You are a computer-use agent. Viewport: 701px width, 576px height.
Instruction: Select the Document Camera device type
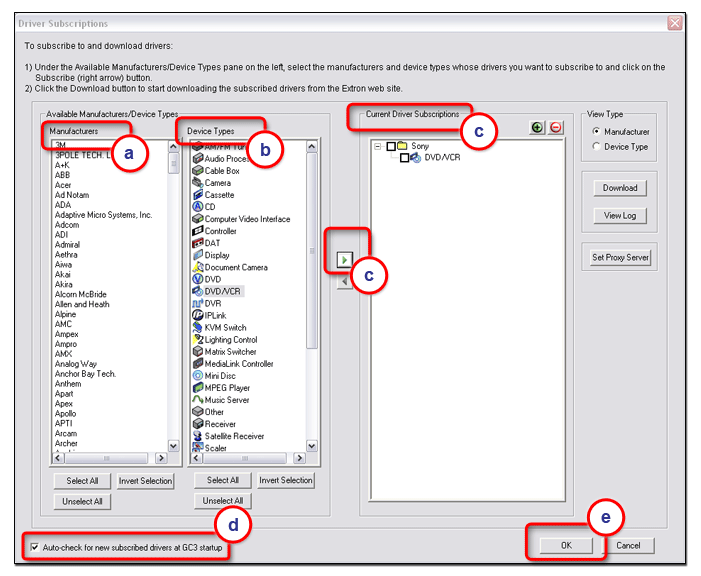click(235, 267)
